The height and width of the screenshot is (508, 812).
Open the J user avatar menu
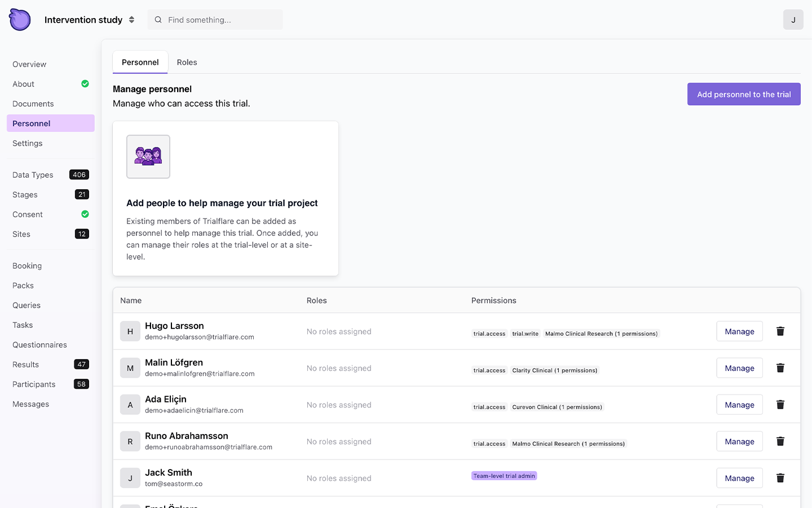pos(793,20)
